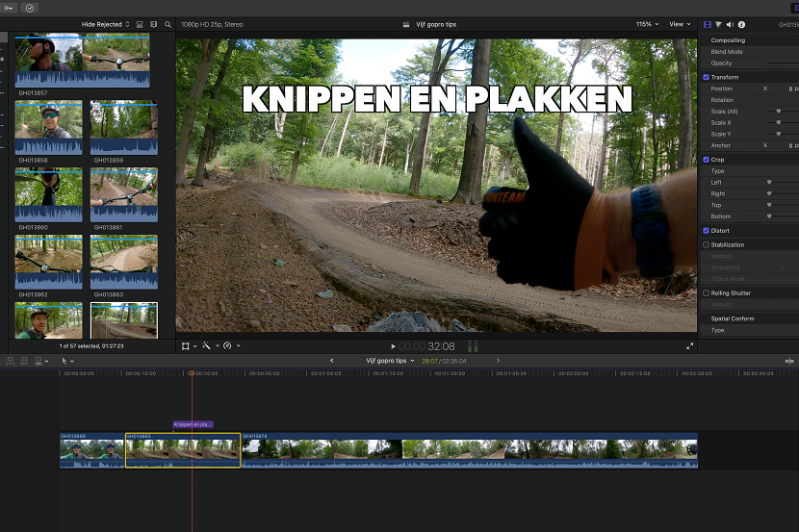Select the GH013858 clip thumbnail
Screen dimensions: 799x532
(x=48, y=127)
